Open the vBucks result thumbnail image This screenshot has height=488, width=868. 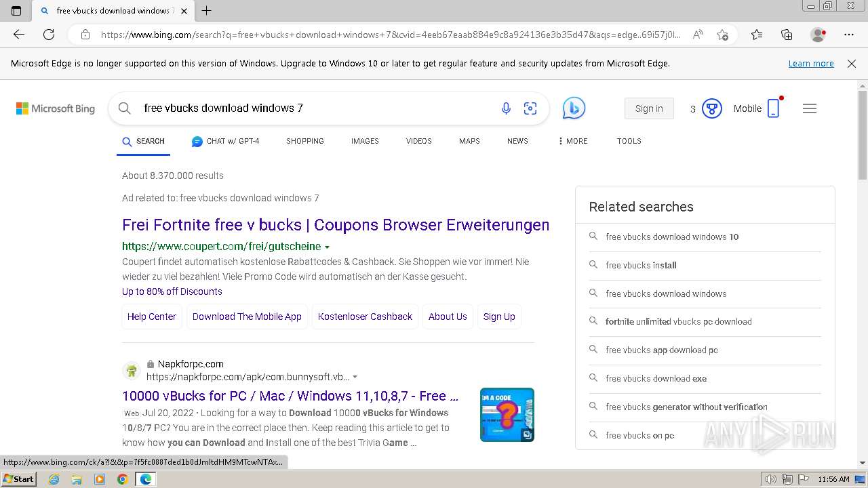tap(507, 415)
